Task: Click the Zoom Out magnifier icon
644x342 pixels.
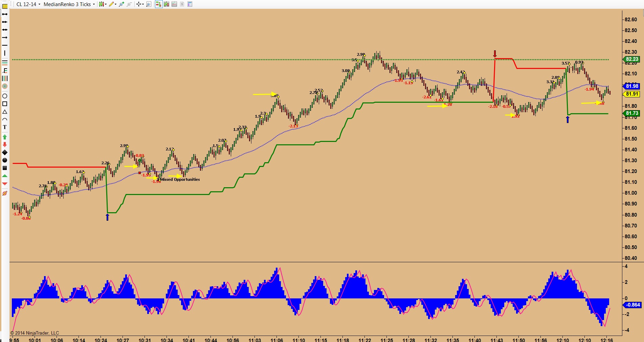Action: [129, 4]
